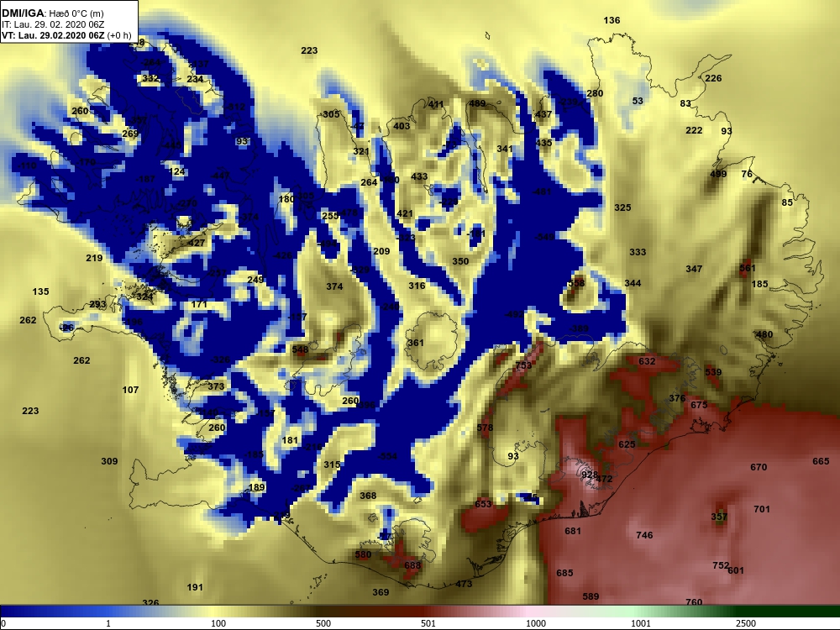
Task: Click the map value 368
Action: (x=368, y=496)
